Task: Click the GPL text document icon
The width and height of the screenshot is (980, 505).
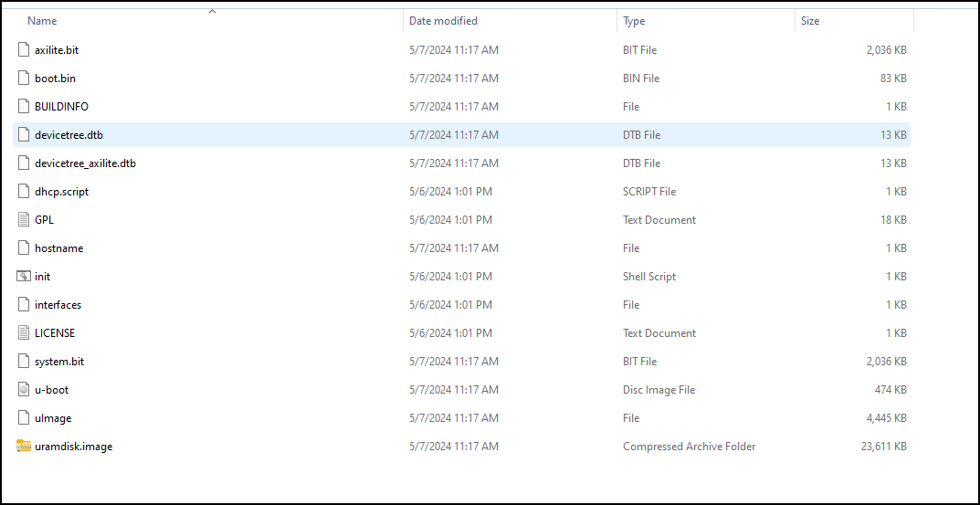Action: 24,220
